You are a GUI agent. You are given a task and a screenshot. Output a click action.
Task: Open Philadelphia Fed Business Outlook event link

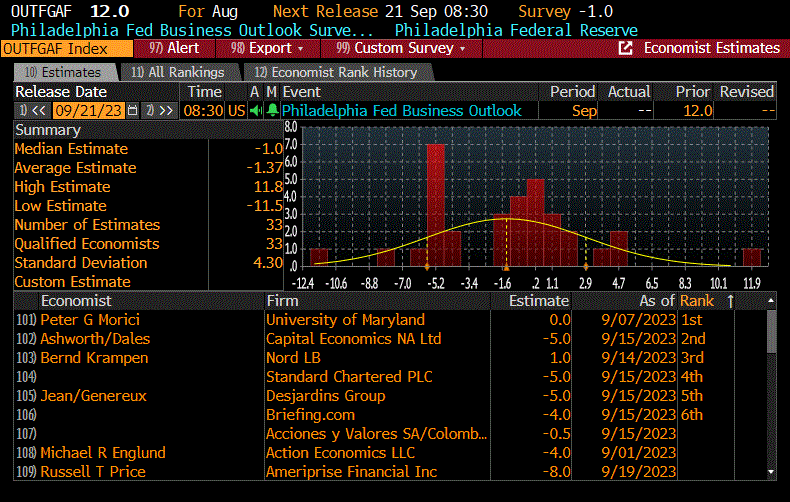tap(402, 110)
